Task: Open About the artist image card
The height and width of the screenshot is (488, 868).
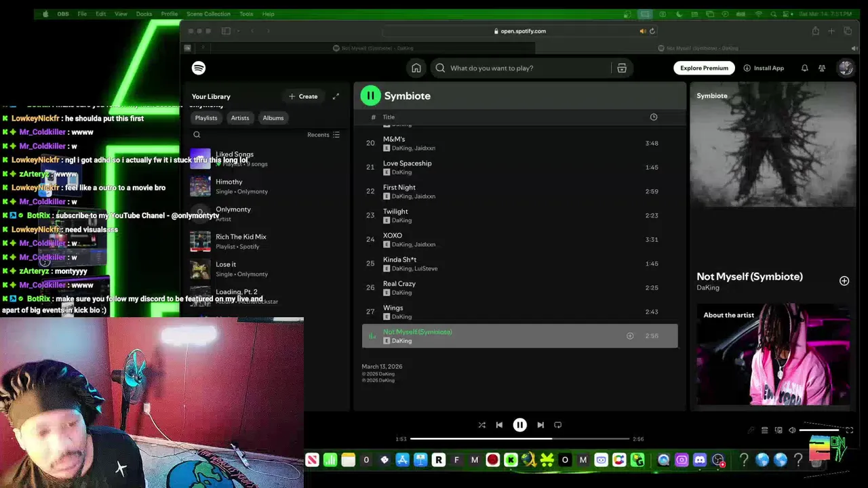Action: point(773,354)
